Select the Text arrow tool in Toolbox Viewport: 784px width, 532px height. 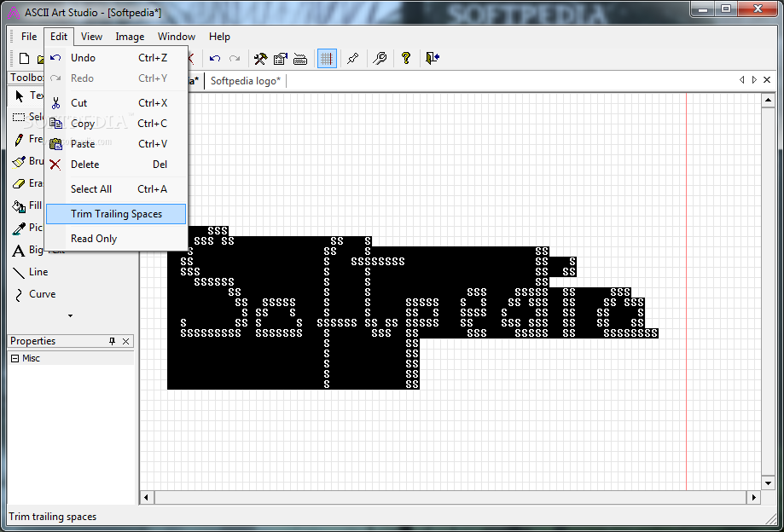[27, 95]
